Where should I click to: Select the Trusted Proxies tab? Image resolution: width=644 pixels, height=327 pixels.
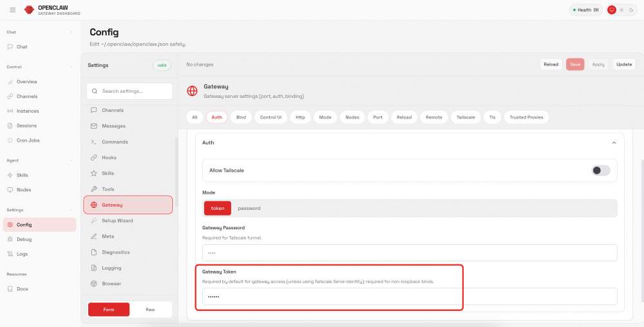(x=526, y=117)
